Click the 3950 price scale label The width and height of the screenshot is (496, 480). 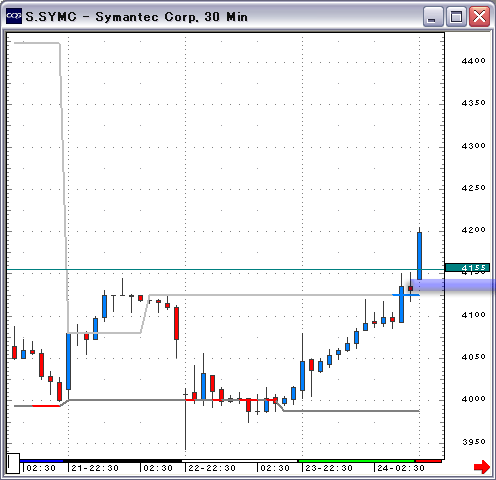(473, 442)
